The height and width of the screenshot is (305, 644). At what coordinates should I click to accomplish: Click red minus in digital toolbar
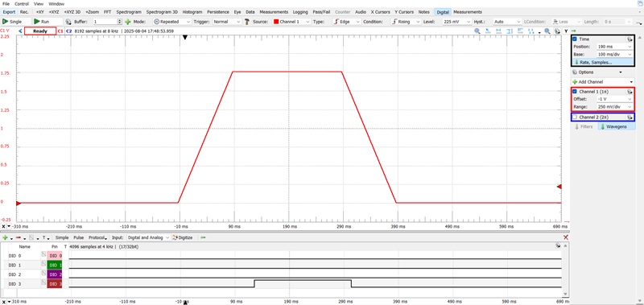[x=18, y=237]
